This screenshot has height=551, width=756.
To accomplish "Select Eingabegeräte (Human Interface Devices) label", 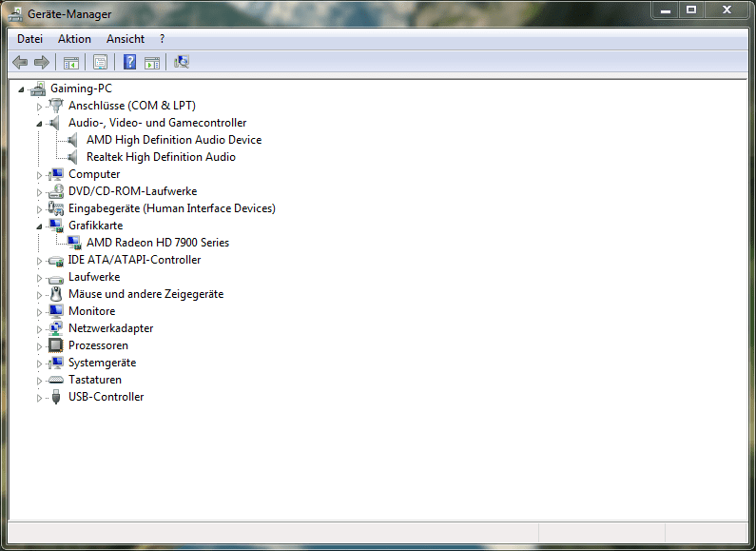I will 172,208.
